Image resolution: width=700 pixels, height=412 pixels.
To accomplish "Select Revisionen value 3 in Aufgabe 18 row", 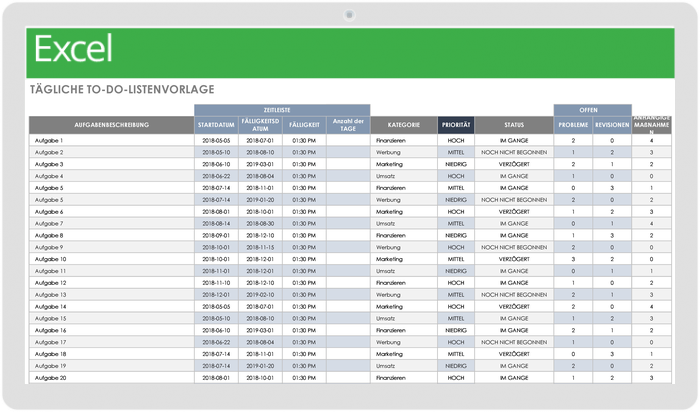I will point(612,354).
